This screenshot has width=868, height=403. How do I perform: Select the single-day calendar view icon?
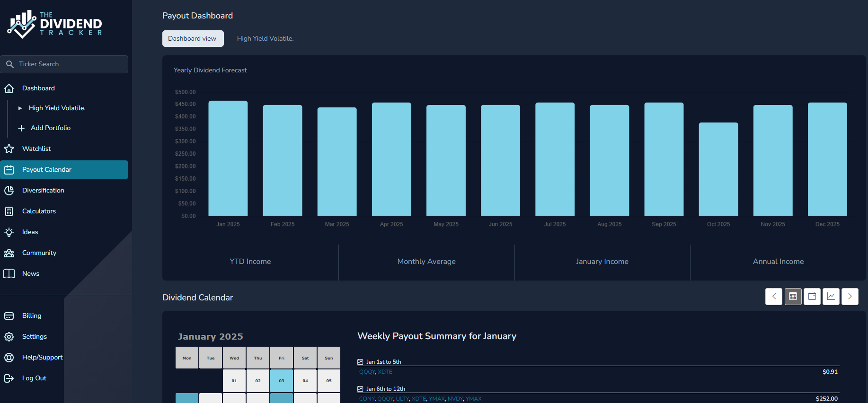pos(812,297)
